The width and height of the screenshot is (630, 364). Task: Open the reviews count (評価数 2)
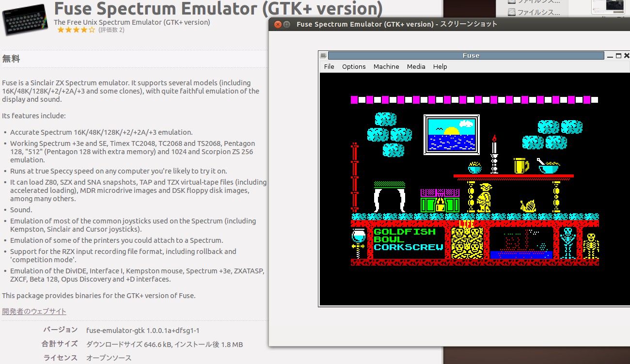[111, 30]
